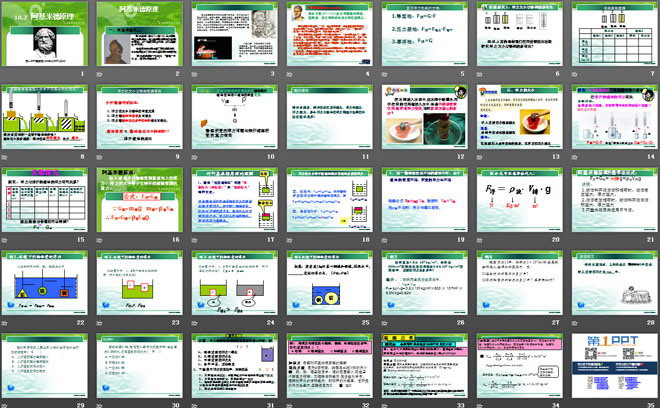The height and width of the screenshot is (408, 660).
Task: Click the animation star icon under slide 7
Action: coord(575,74)
